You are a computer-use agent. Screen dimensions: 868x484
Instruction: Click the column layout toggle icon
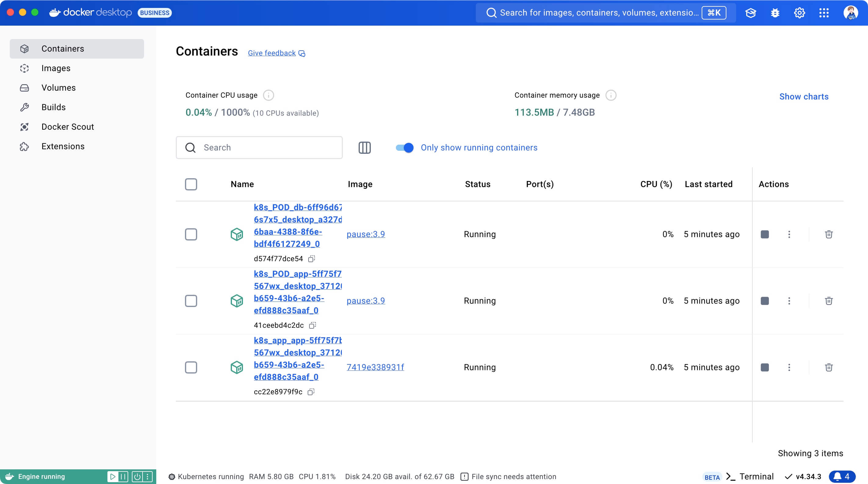pos(364,147)
